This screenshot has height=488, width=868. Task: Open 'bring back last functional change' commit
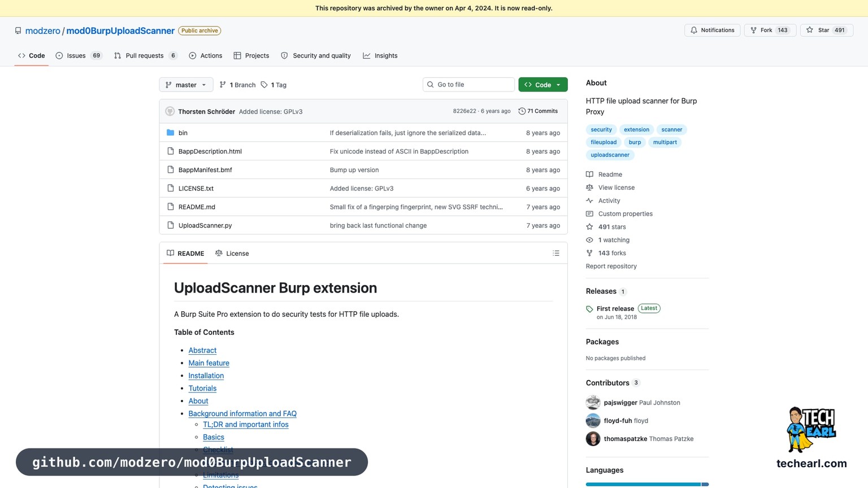[x=378, y=225]
